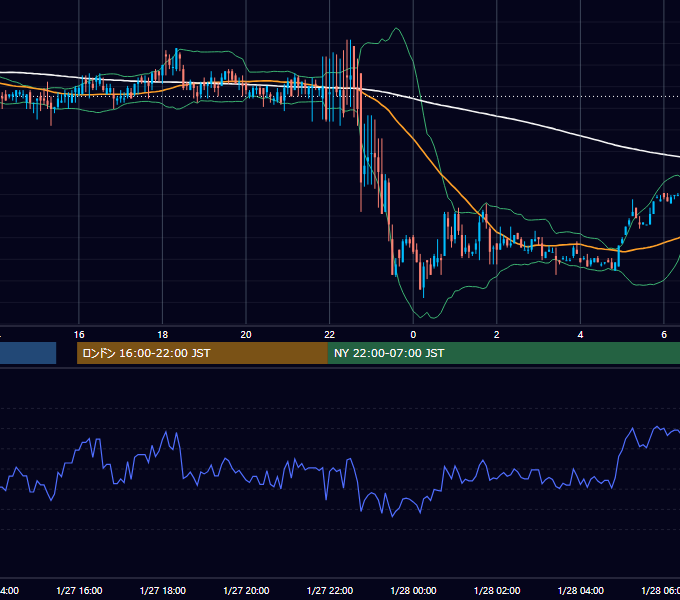680x600 pixels.
Task: Click the 18 hour label on chart axis
Action: (163, 335)
